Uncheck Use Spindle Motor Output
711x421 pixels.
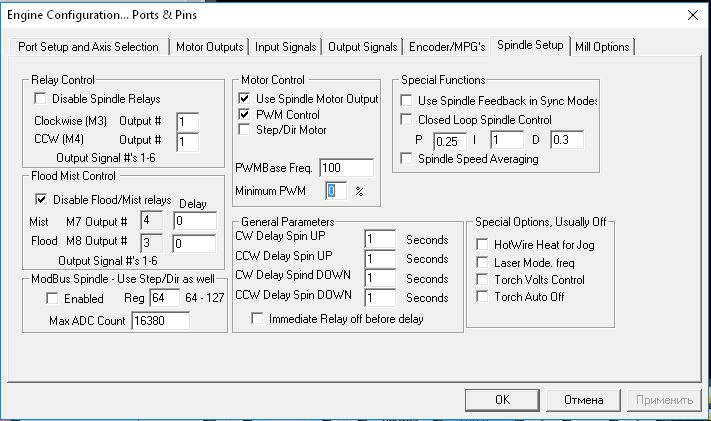click(245, 99)
